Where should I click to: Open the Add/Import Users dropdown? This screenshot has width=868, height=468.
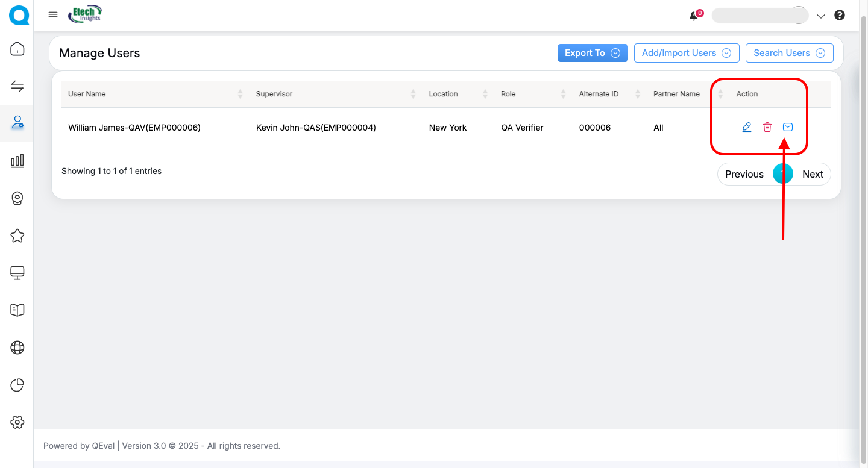(686, 53)
